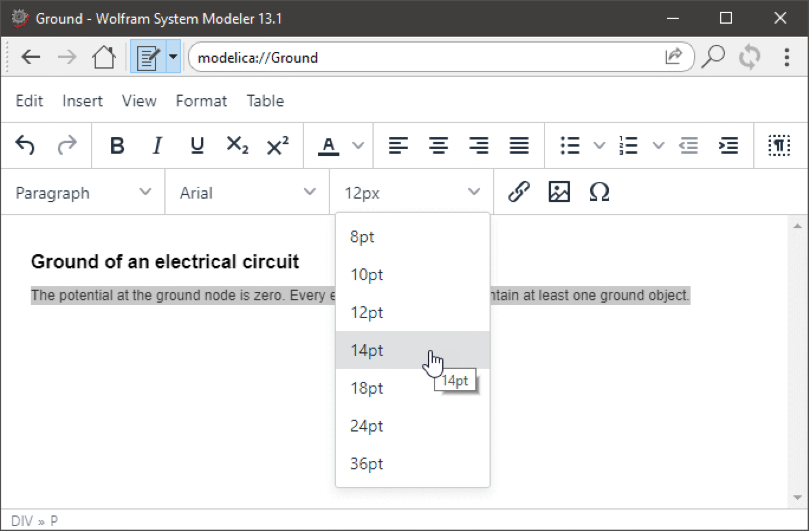The width and height of the screenshot is (810, 532).
Task: Expand bullet list style options
Action: [599, 145]
